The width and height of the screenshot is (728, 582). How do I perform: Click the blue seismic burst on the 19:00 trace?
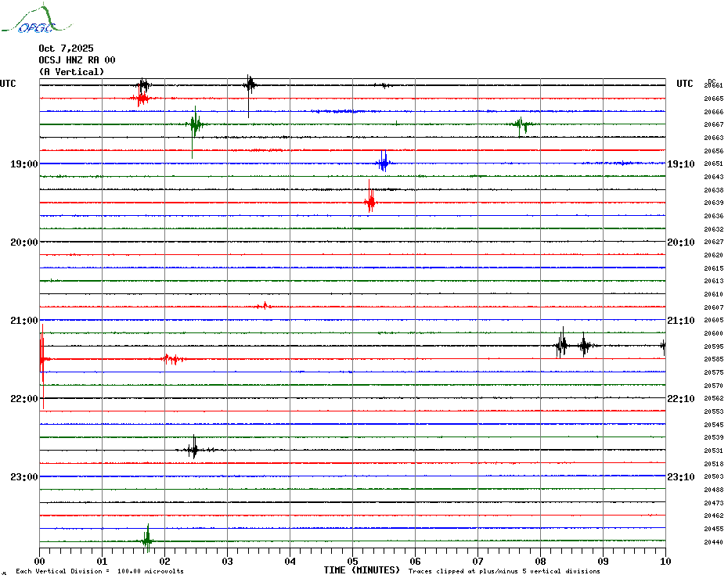tap(384, 163)
